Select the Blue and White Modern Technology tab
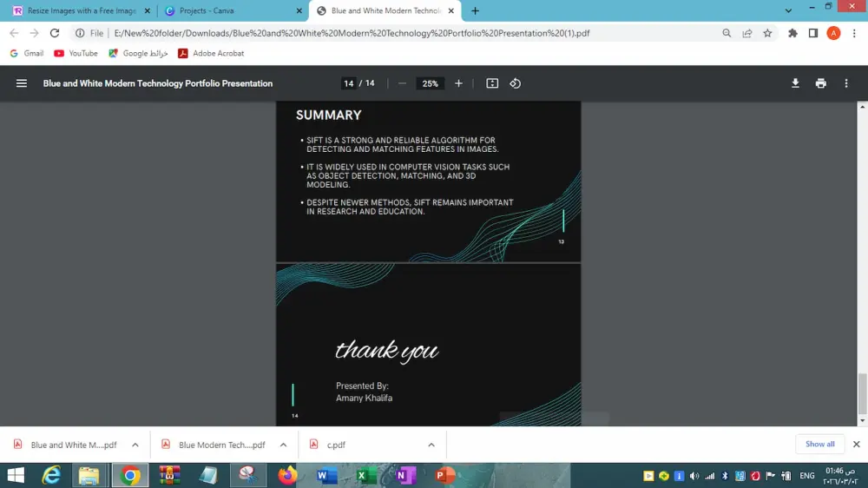The height and width of the screenshot is (488, 868). tap(385, 10)
